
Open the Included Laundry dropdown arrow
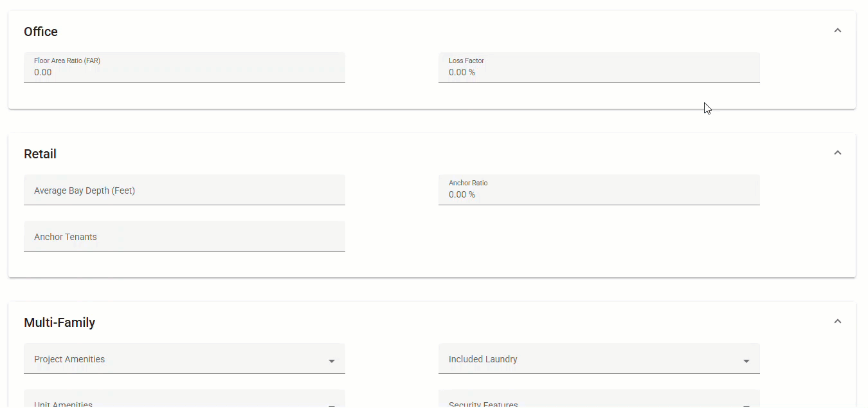pos(746,361)
